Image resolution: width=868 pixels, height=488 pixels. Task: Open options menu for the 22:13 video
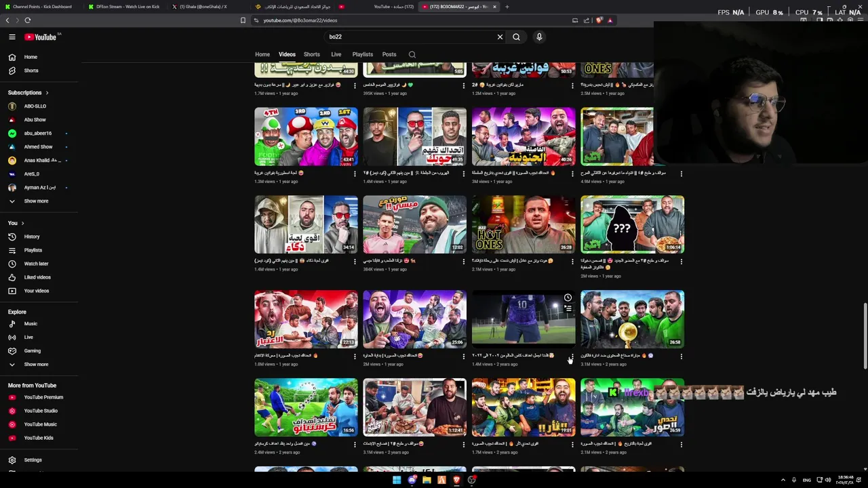click(x=355, y=357)
